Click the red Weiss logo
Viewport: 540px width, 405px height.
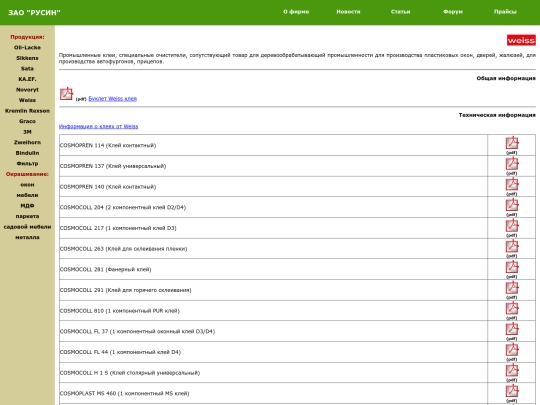coord(521,40)
